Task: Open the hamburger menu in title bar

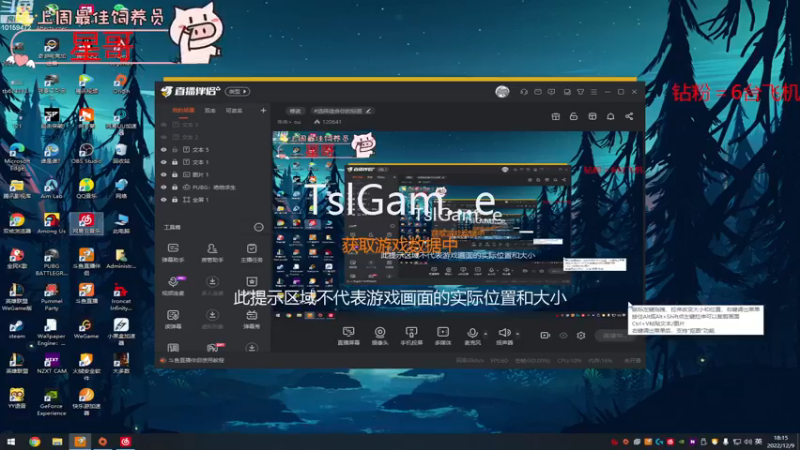Action: [594, 92]
